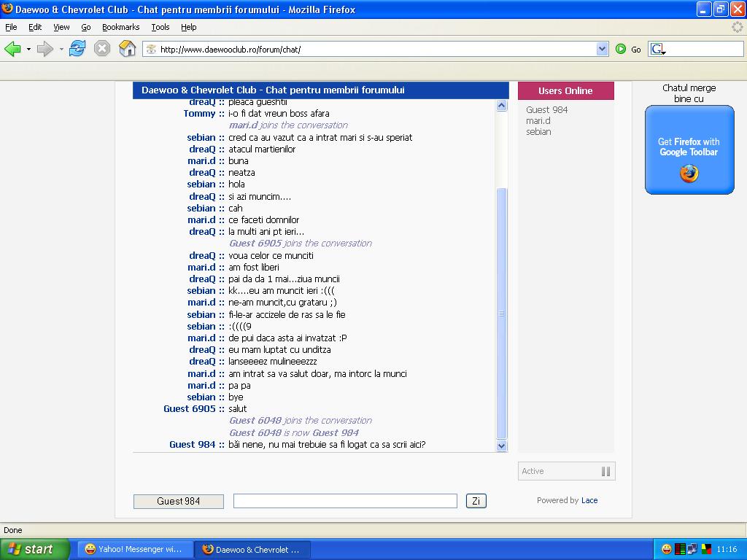Click the chat scrollbar thumb

pos(501,314)
